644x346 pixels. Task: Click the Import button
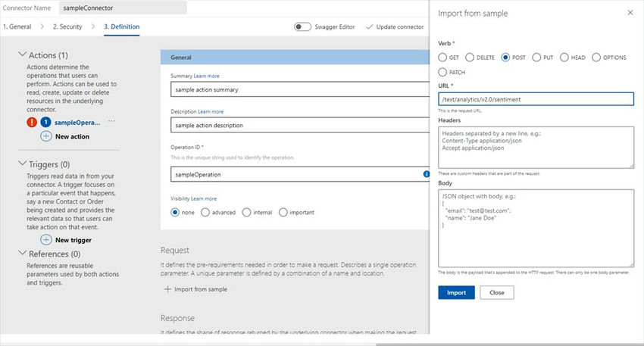(x=456, y=293)
